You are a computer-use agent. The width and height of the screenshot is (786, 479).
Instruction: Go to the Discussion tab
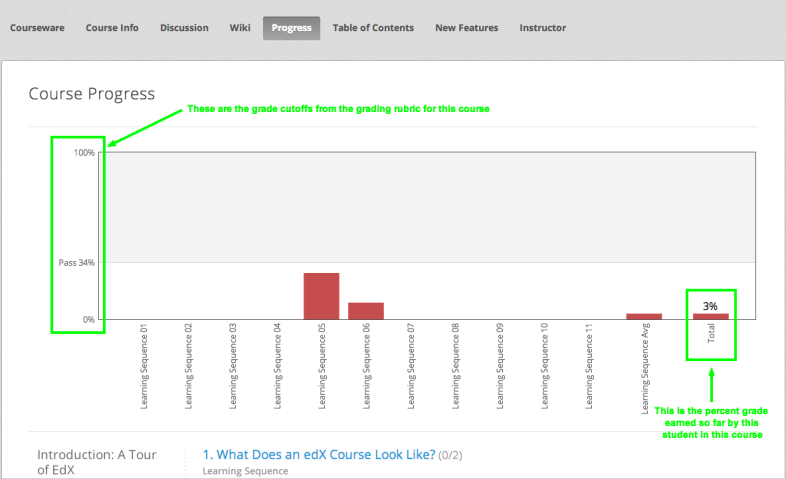point(184,28)
